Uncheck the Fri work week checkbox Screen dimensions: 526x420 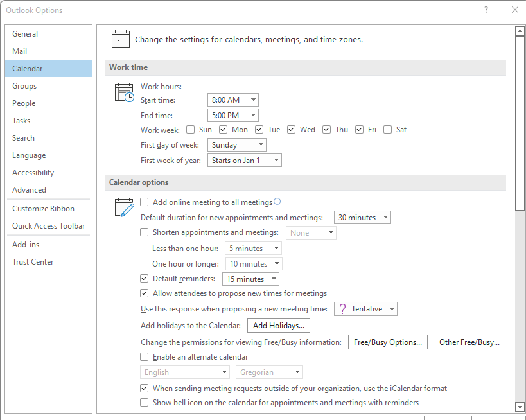click(359, 130)
